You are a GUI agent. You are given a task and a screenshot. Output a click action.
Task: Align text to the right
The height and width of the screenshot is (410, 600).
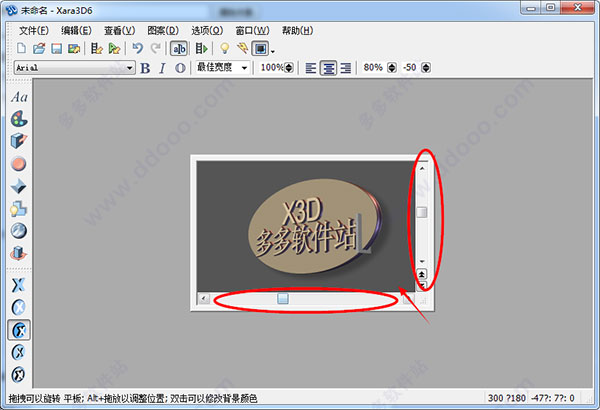pos(346,68)
